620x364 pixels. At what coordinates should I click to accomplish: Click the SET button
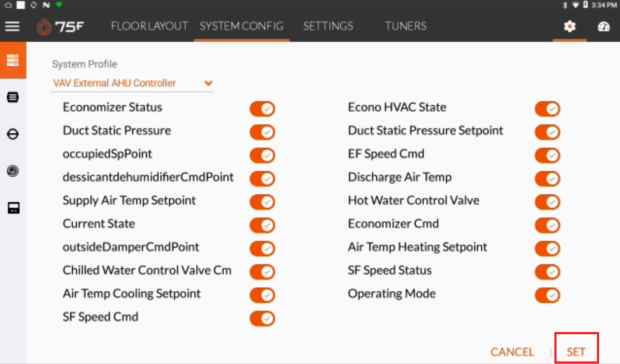click(x=575, y=352)
